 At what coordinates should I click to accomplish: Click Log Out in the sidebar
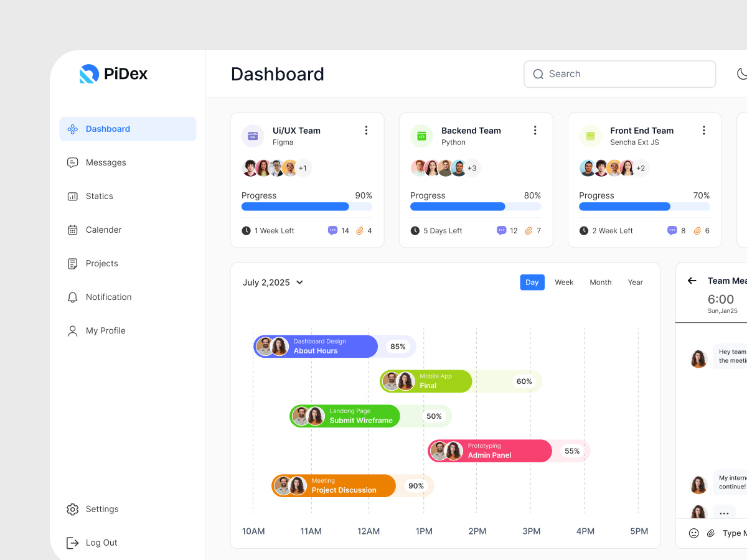[101, 543]
